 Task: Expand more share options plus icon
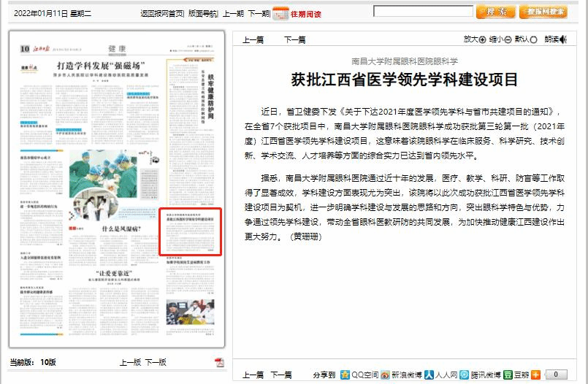coord(536,375)
